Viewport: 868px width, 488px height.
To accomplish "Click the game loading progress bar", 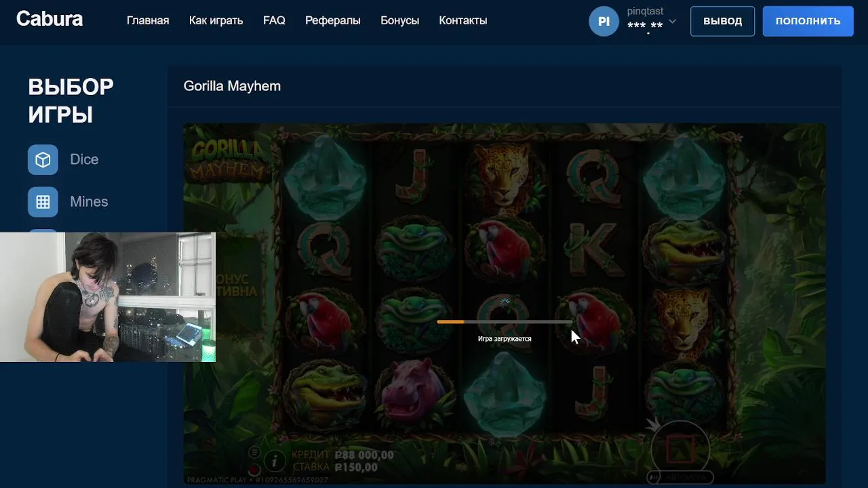I will (505, 322).
